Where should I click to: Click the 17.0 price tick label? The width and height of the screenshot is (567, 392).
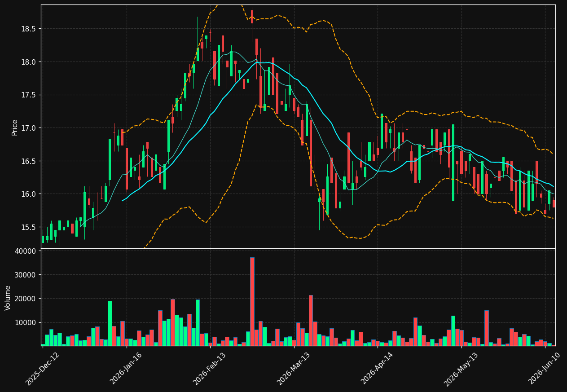pos(29,128)
